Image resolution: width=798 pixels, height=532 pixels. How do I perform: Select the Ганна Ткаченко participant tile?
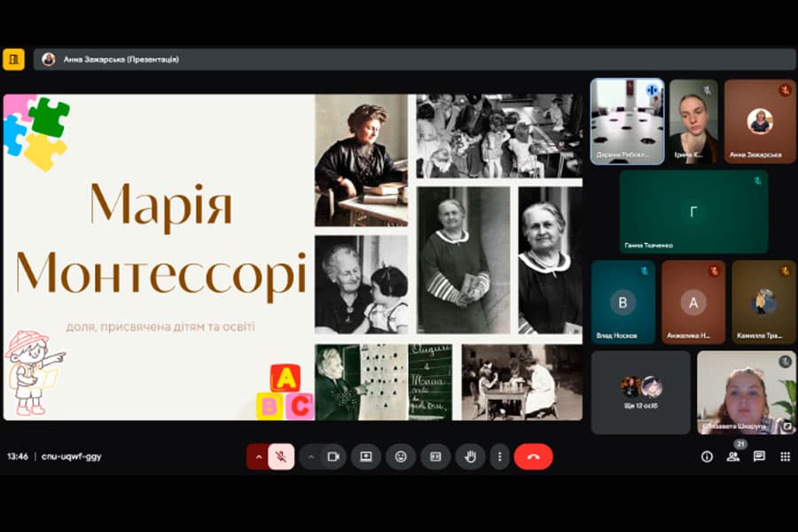point(693,212)
